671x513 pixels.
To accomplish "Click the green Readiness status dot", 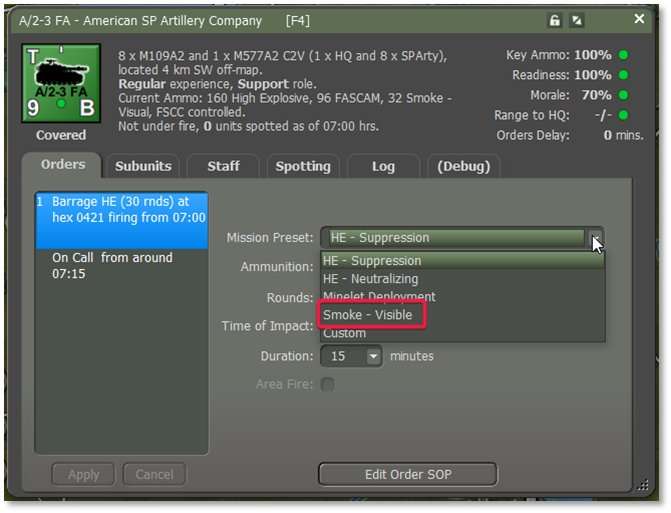I will click(x=623, y=75).
